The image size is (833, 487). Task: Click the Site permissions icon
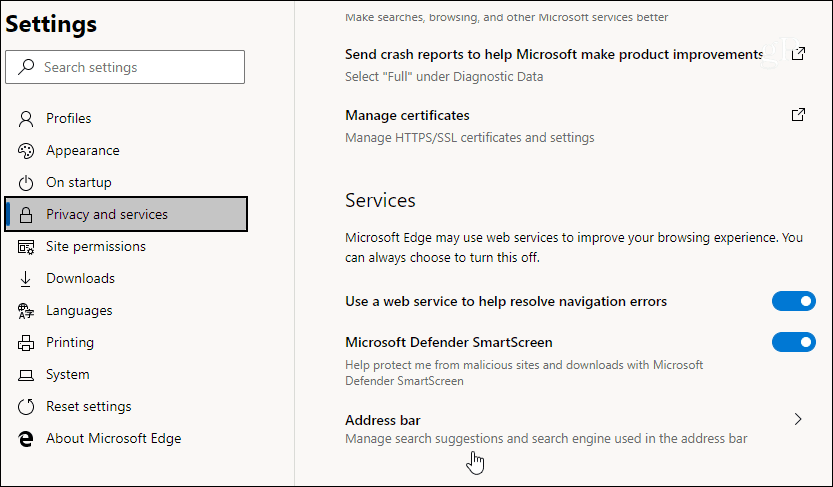[x=26, y=246]
